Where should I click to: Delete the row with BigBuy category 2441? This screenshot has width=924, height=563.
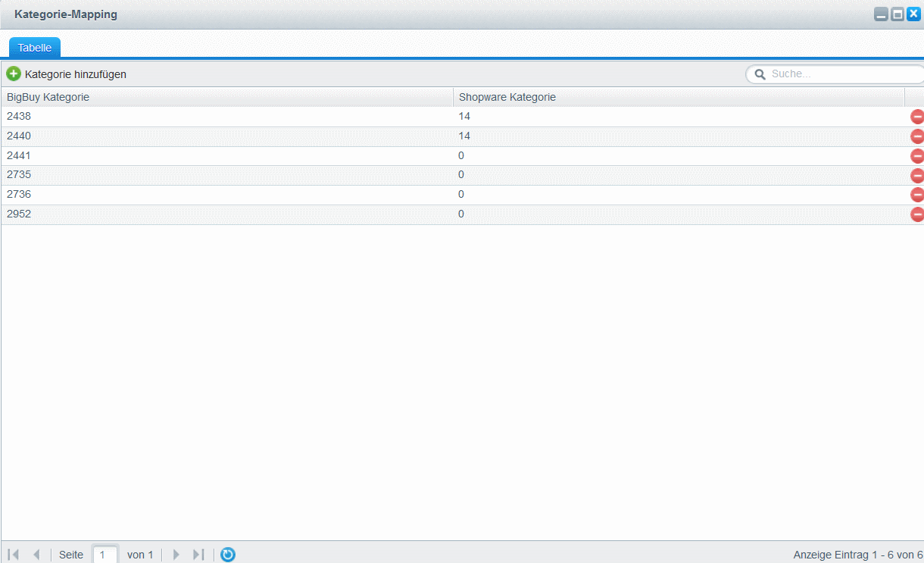[x=916, y=156]
